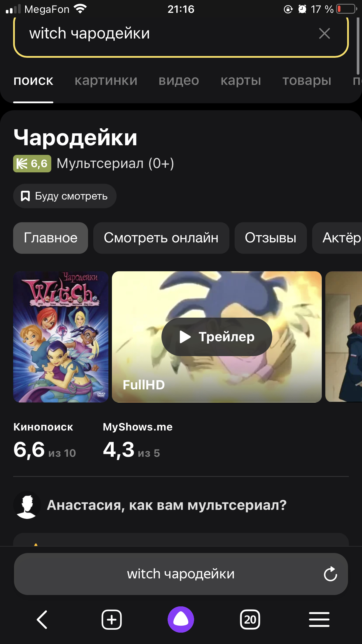362x644 pixels.
Task: Switch to the видео tab
Action: click(x=179, y=80)
